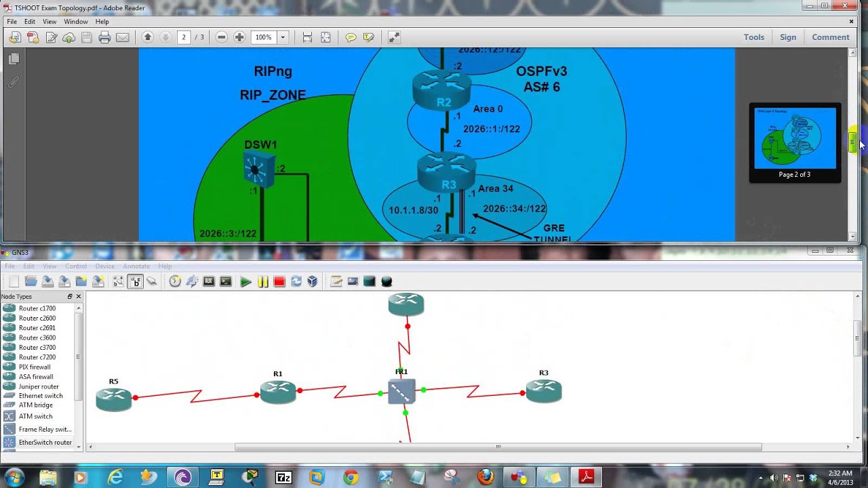Suspend all devices with yellow pause button

click(262, 281)
